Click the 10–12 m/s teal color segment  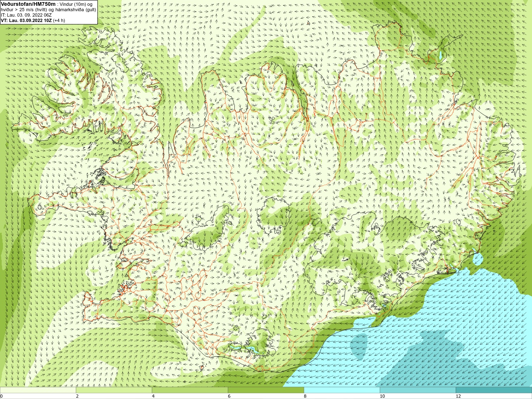tap(418, 390)
